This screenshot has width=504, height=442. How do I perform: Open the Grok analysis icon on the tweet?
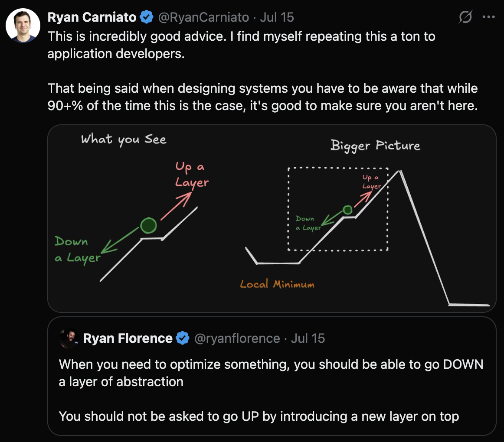pos(465,17)
